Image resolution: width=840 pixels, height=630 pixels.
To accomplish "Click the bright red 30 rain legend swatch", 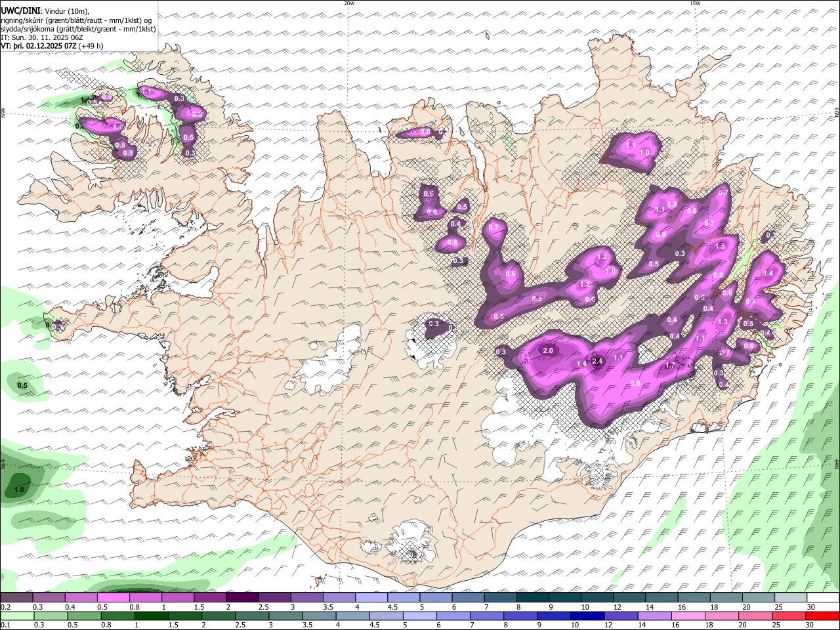I will [x=822, y=616].
